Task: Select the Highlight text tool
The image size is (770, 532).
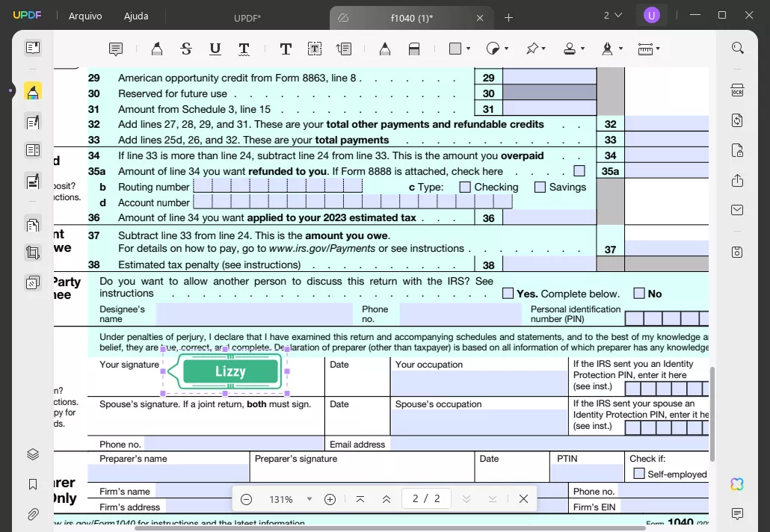Action: pyautogui.click(x=157, y=49)
